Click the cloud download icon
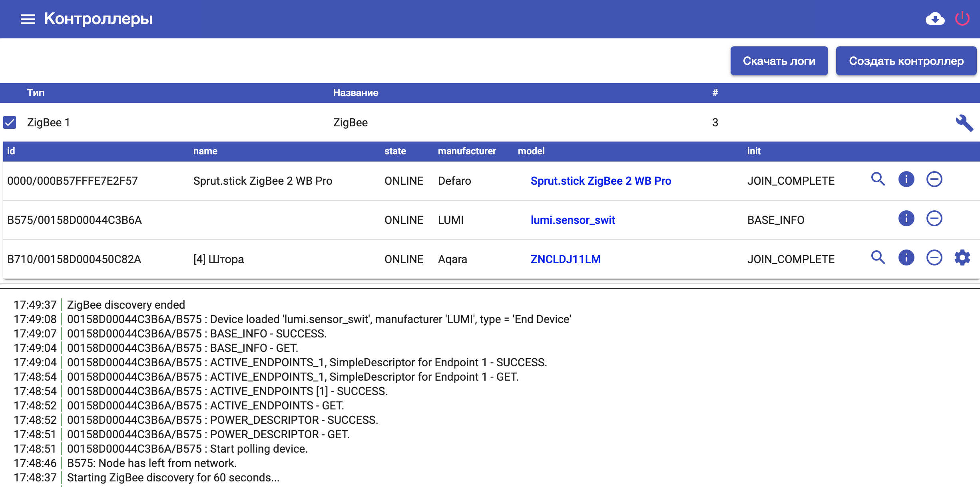The image size is (980, 487). point(935,19)
